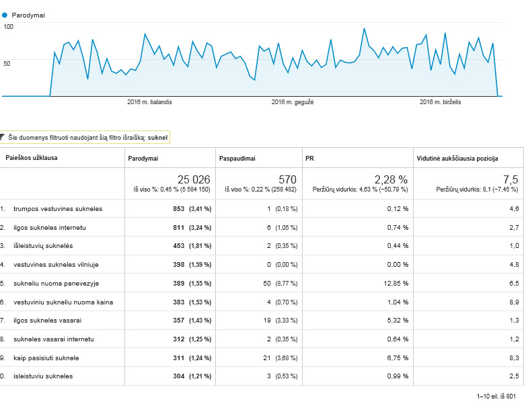The width and height of the screenshot is (524, 420).
Task: Click impressions cell 312 (1,25 %)
Action: point(192,339)
